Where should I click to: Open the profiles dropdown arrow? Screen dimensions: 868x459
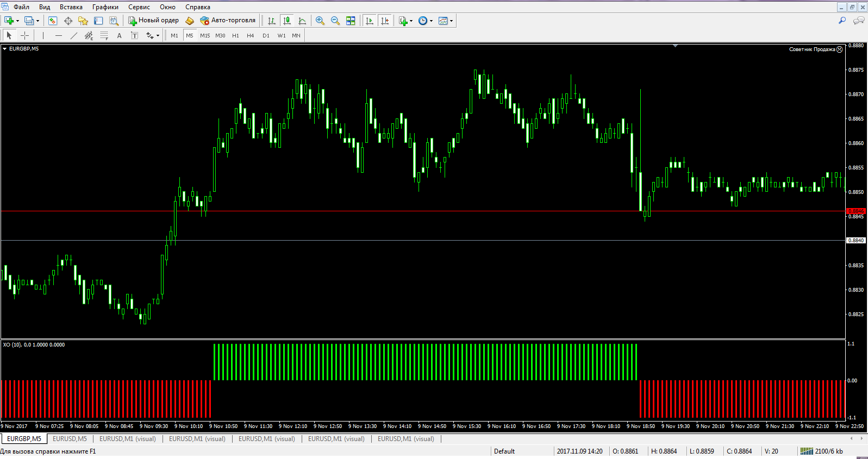point(38,21)
